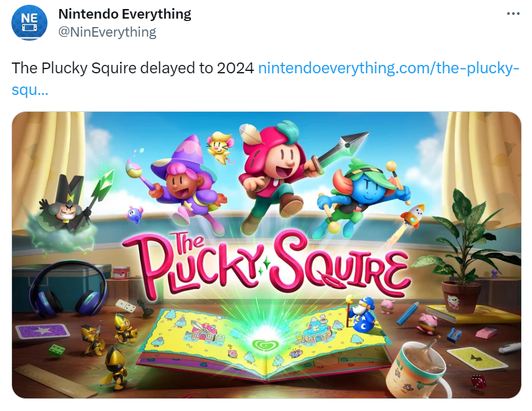Click the blue wizard figurine on the book
Viewport: 532px width, 411px height.
click(x=365, y=314)
